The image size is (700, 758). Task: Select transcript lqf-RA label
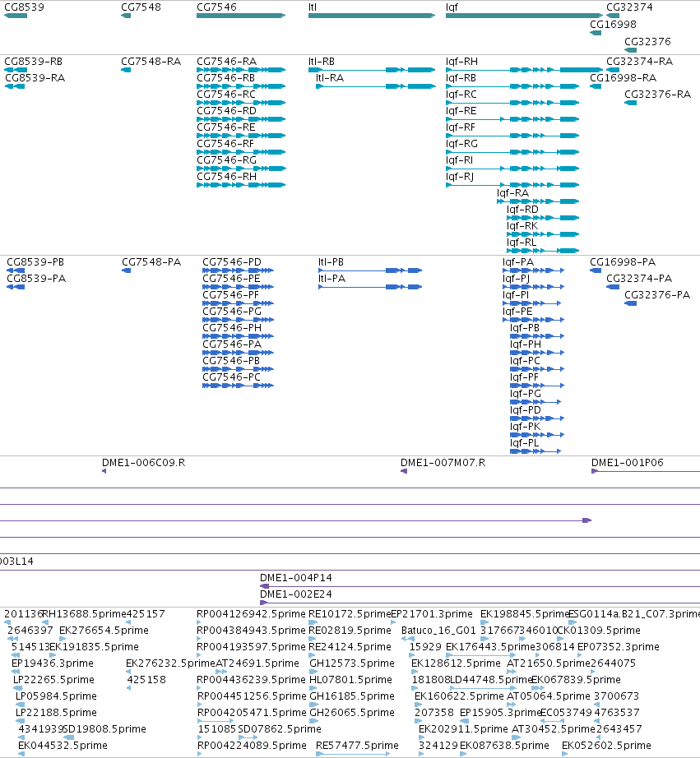click(x=512, y=193)
